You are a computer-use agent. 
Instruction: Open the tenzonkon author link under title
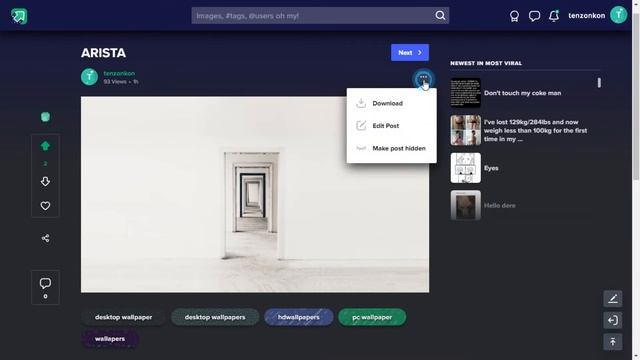tap(119, 73)
